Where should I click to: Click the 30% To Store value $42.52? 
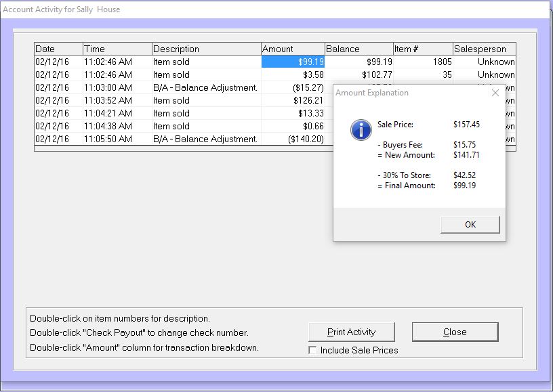click(464, 175)
